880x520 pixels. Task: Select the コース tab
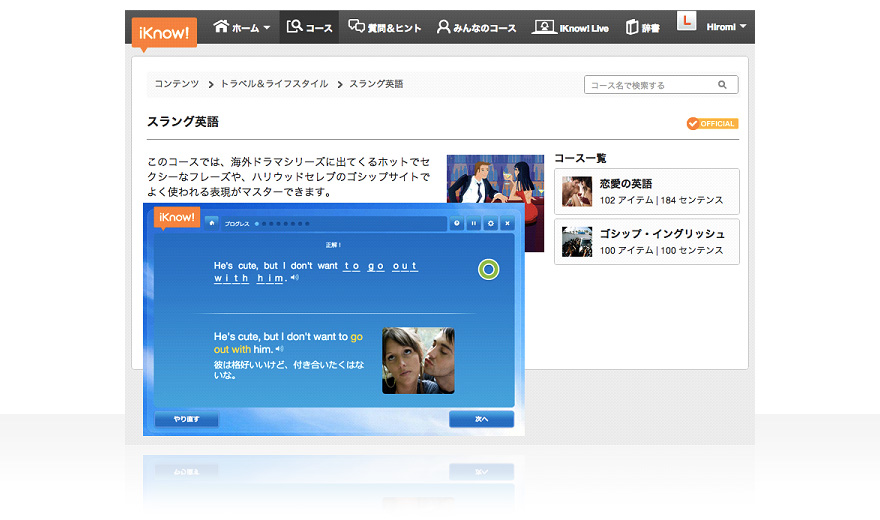(x=309, y=27)
